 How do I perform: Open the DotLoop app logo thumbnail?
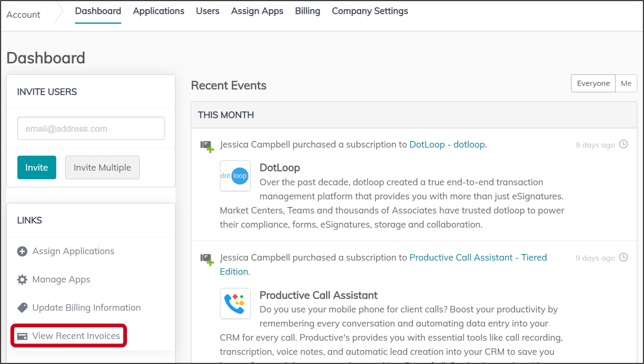(235, 176)
